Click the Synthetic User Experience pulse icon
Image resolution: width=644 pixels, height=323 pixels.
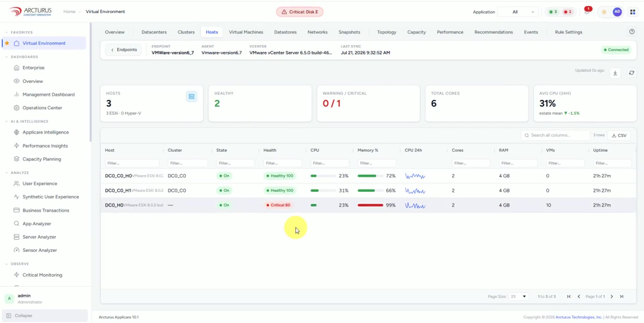pos(16,197)
